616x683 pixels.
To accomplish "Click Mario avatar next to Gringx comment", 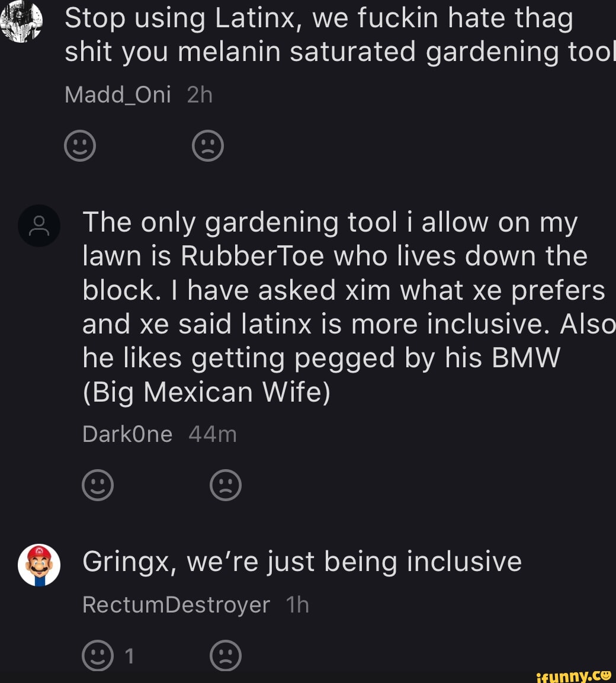I will point(39,565).
